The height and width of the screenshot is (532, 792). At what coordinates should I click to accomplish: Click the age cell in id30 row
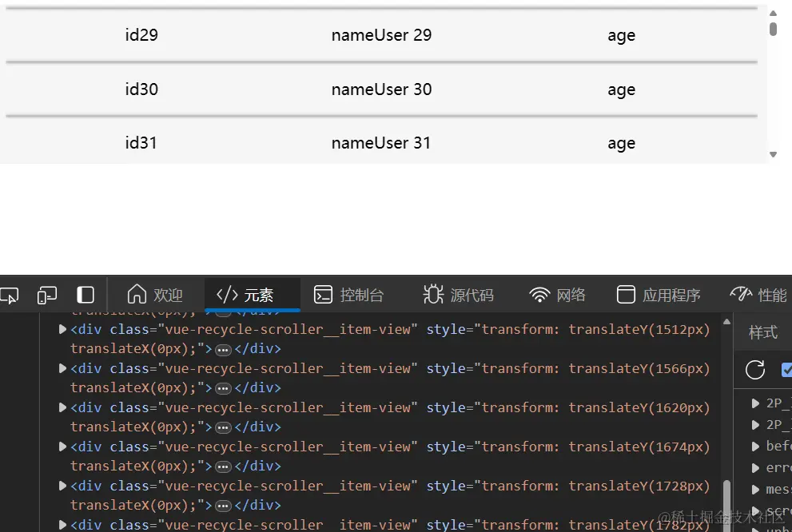click(621, 90)
